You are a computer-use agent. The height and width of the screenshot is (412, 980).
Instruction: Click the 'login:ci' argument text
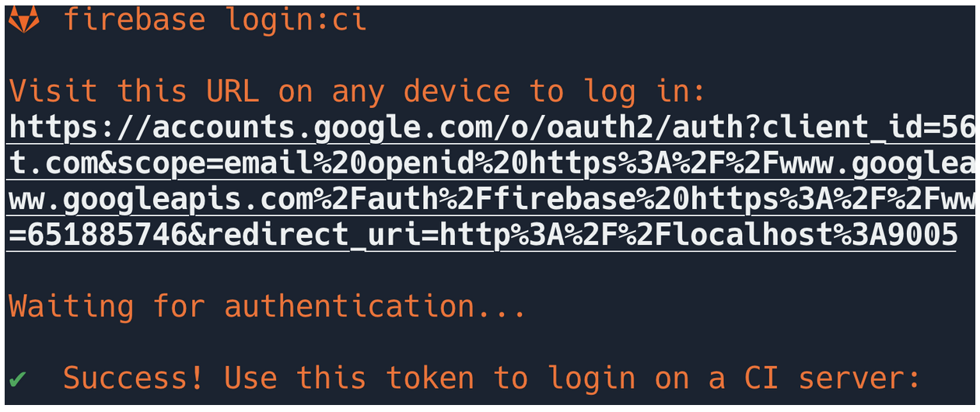[x=296, y=20]
